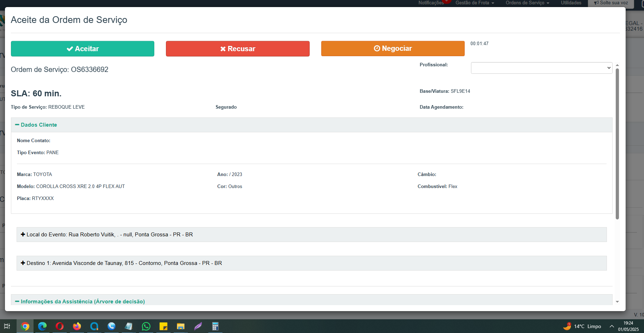Click the Aceite da Ordem de Serviço title
Image resolution: width=644 pixels, height=333 pixels.
coord(69,20)
